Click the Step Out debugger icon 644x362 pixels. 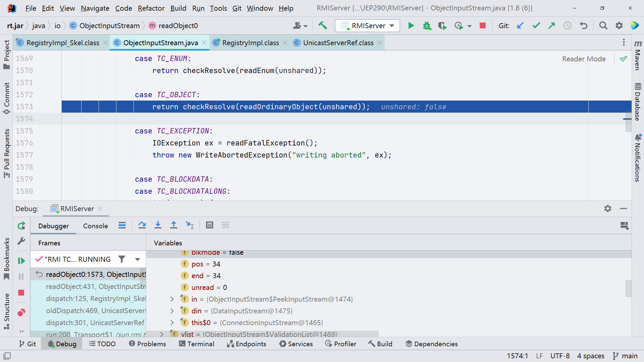tap(173, 225)
